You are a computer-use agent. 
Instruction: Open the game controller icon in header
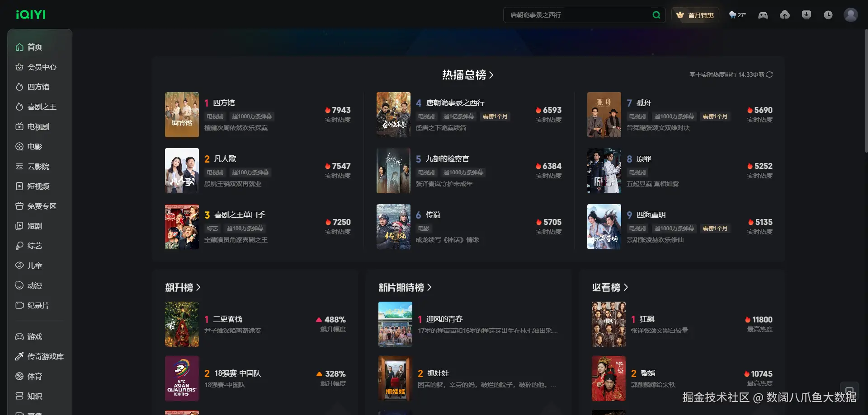tap(763, 15)
